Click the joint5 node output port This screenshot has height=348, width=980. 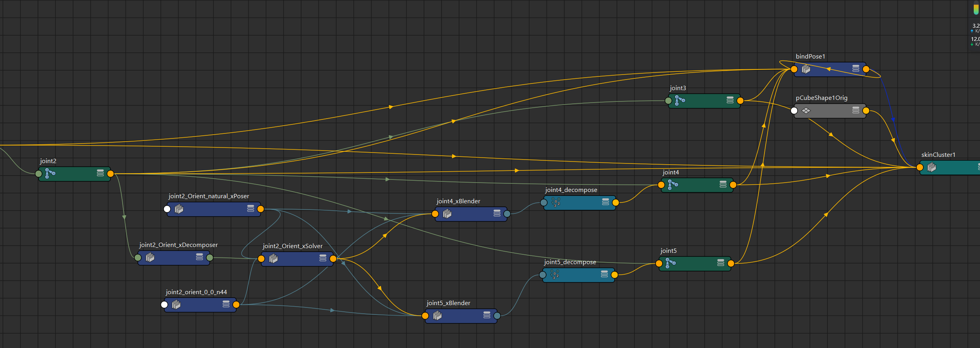[731, 263]
